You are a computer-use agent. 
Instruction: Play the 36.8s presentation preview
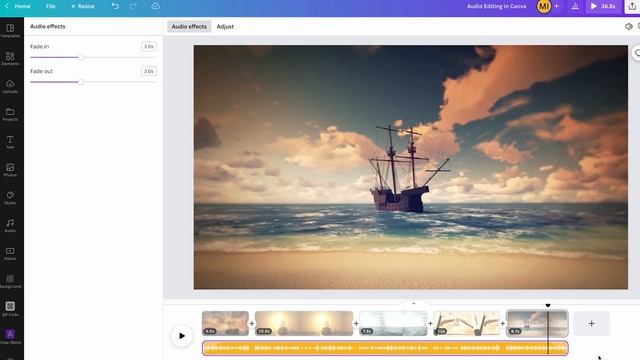[x=603, y=6]
